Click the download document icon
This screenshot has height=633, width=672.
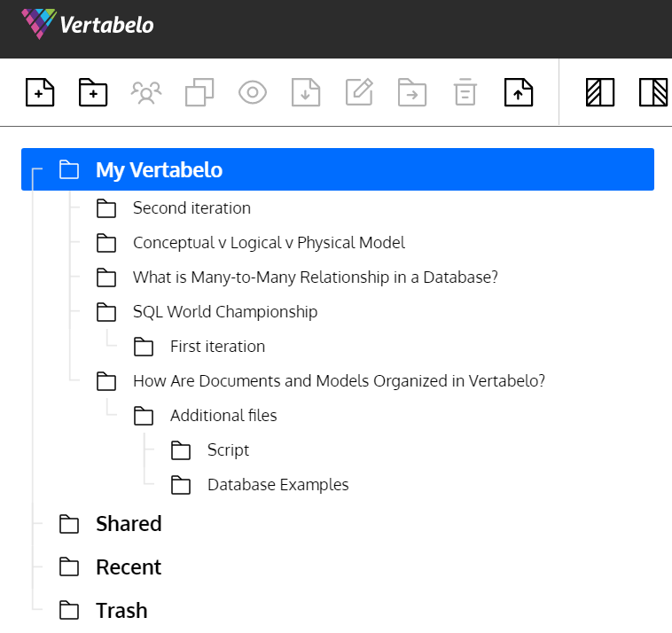tap(306, 92)
